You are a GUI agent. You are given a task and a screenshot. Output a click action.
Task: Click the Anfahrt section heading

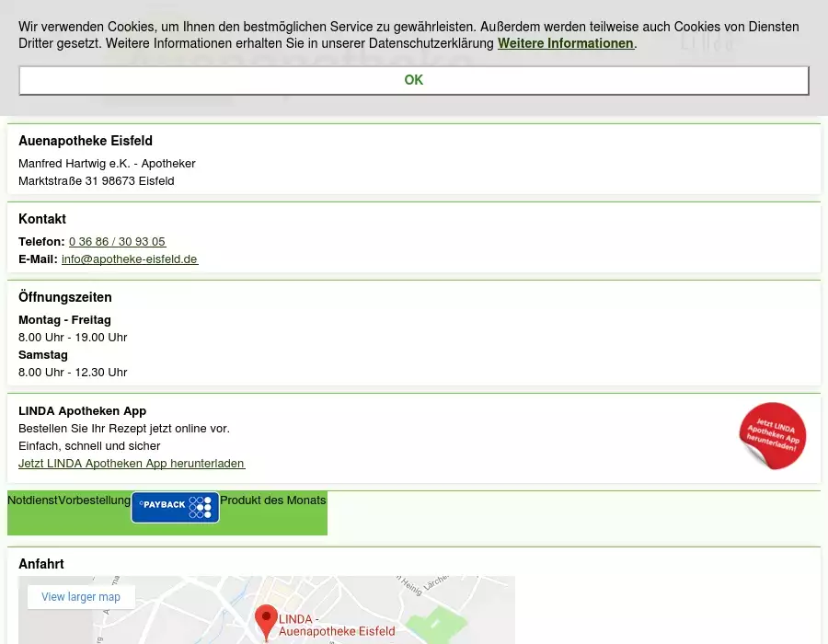pos(41,564)
